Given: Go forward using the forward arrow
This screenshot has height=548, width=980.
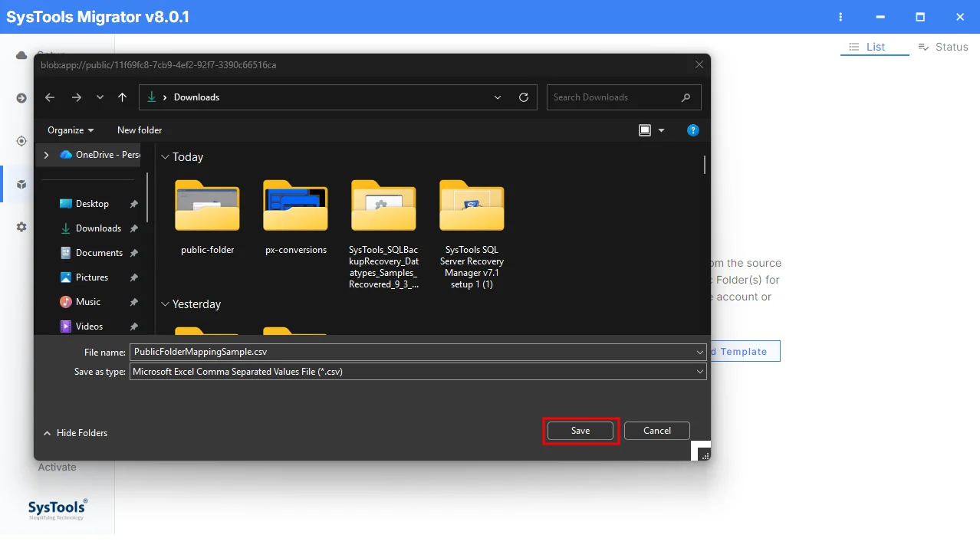Looking at the screenshot, I should pyautogui.click(x=76, y=97).
